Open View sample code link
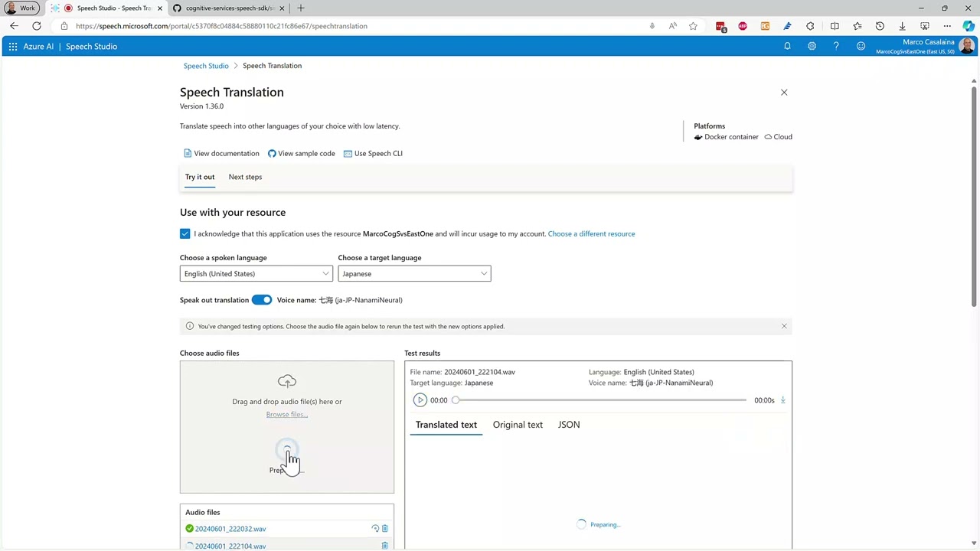This screenshot has width=980, height=551. click(301, 154)
